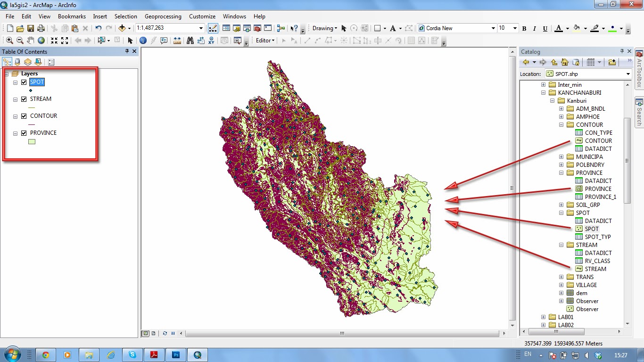The width and height of the screenshot is (644, 362).
Task: Select the Add Data tool
Action: [123, 28]
